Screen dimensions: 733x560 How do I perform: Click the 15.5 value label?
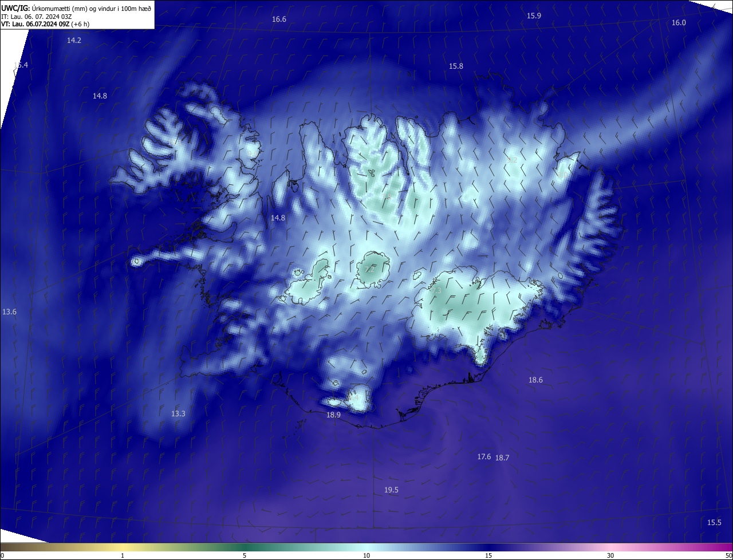point(714,523)
